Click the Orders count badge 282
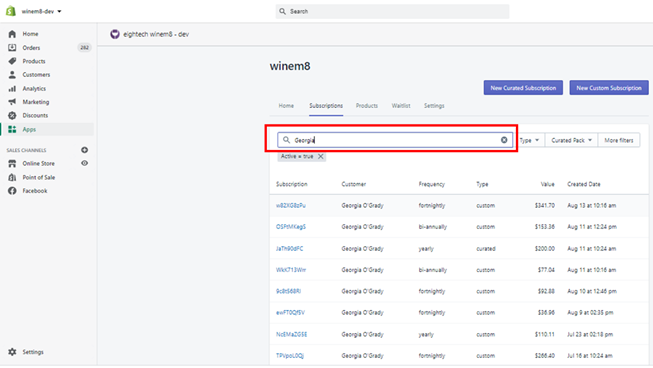The image size is (653, 368). click(x=84, y=47)
